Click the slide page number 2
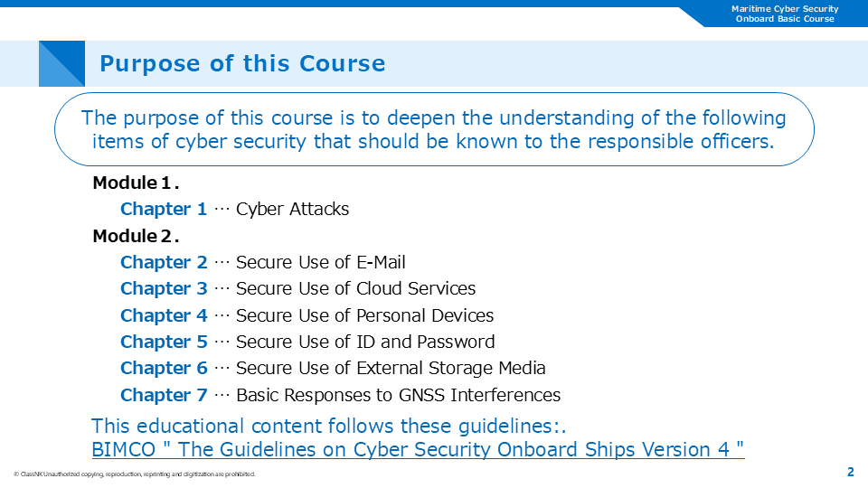This screenshot has width=868, height=488. point(850,472)
